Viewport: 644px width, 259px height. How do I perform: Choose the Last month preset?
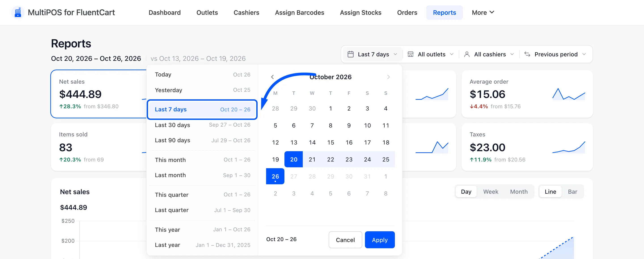(x=202, y=175)
